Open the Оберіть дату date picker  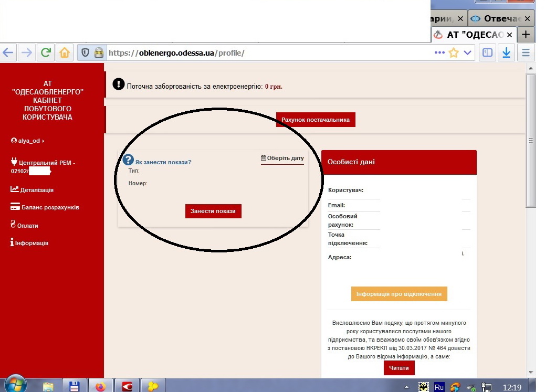[282, 158]
